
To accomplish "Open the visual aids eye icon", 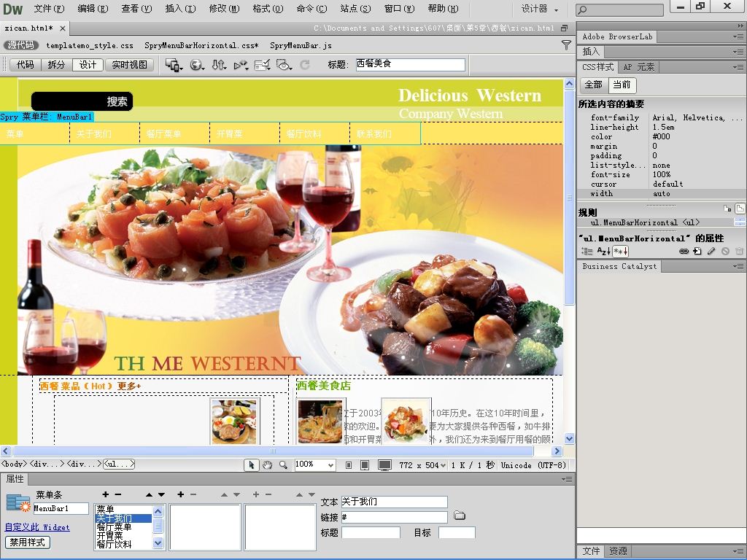I will coord(284,65).
